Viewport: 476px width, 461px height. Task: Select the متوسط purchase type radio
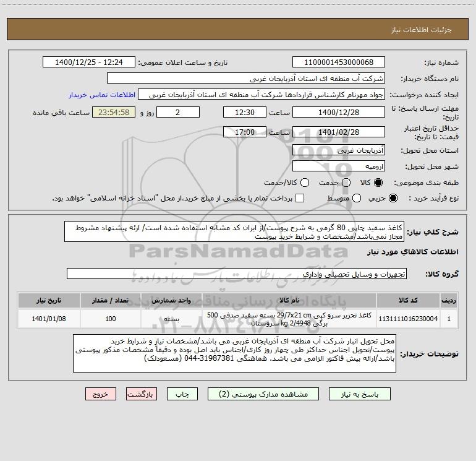[357, 198]
